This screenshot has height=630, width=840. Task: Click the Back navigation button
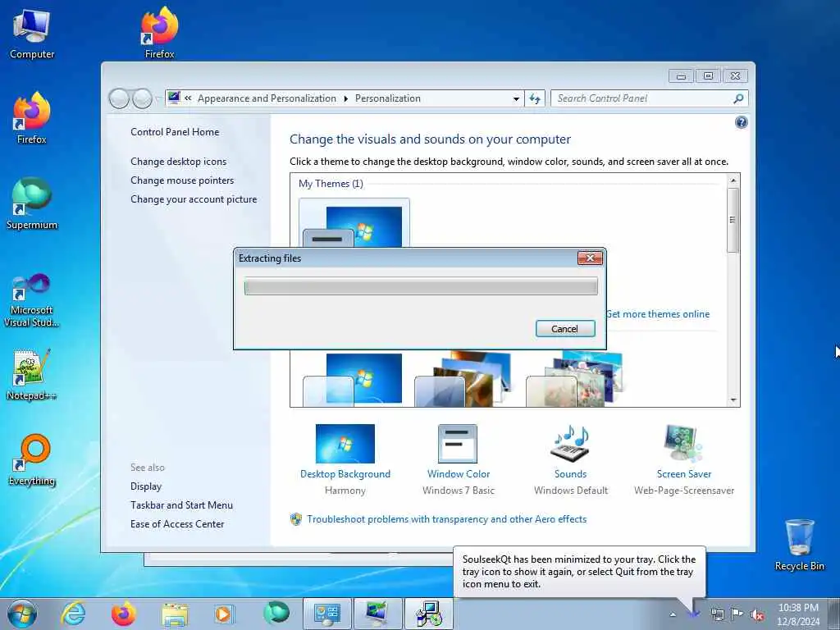119,98
